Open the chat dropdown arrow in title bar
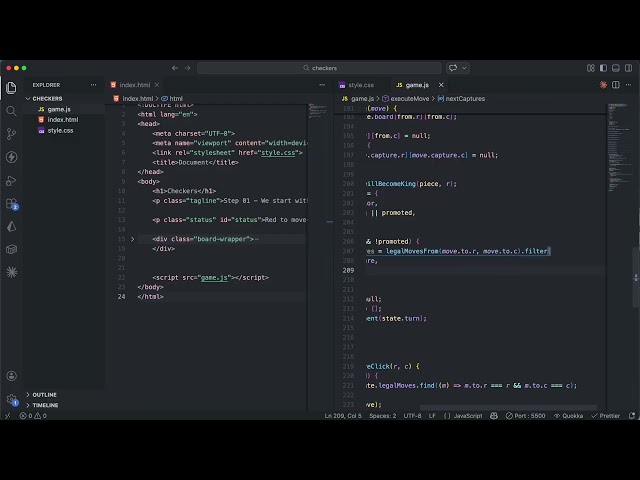Screen dimensions: 640x480 coord(464,68)
